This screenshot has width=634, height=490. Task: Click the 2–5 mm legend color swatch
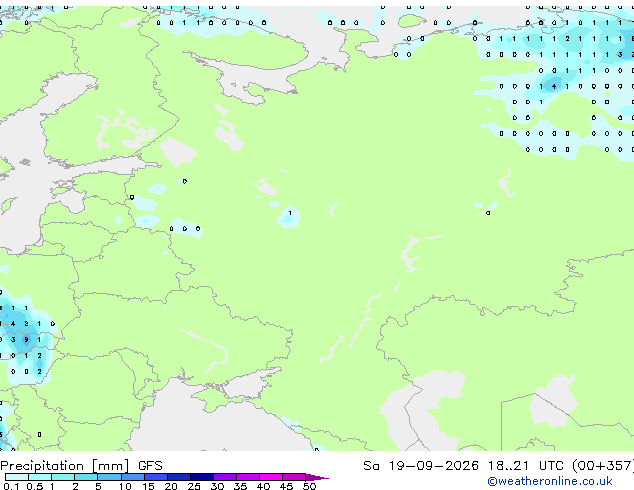pos(86,477)
